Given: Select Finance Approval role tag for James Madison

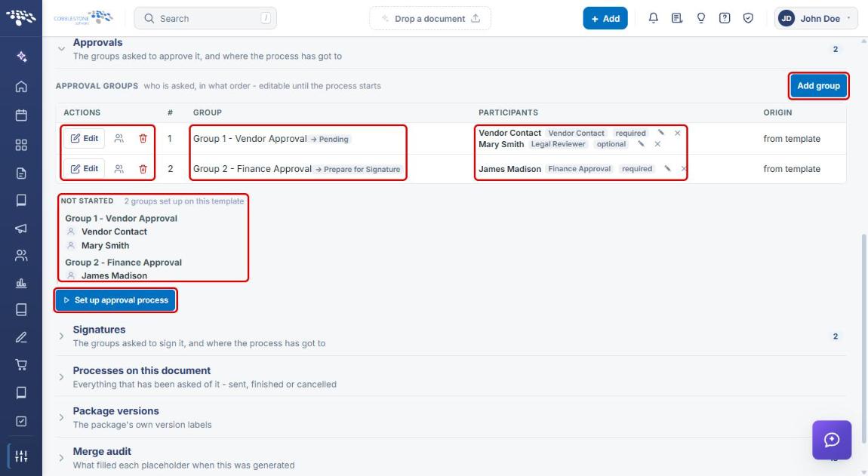Looking at the screenshot, I should click(579, 169).
